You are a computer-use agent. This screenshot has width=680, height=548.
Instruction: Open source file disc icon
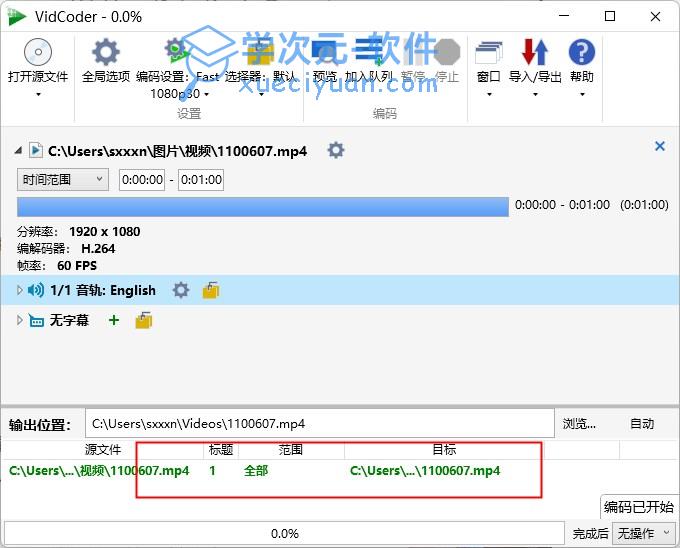[38, 52]
